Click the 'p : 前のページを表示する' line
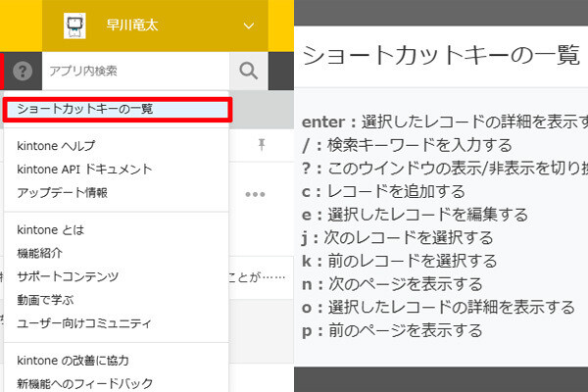Image resolution: width=588 pixels, height=392 pixels. click(392, 331)
